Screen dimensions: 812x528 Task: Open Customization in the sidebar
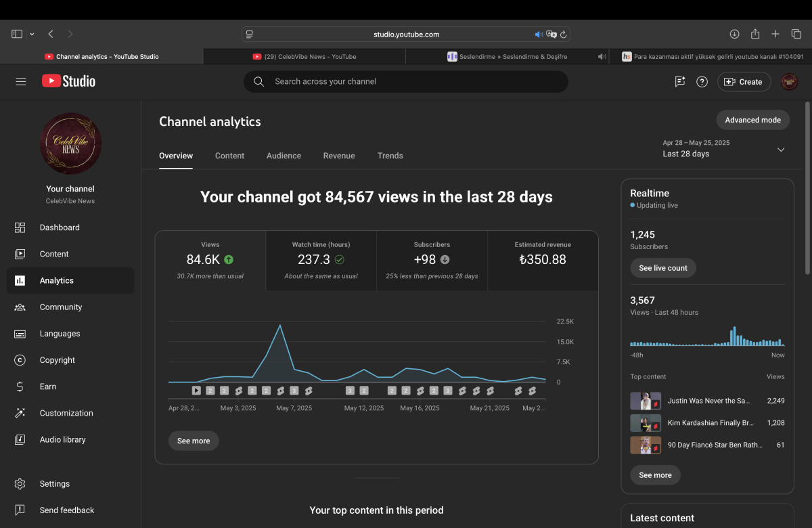(x=70, y=413)
